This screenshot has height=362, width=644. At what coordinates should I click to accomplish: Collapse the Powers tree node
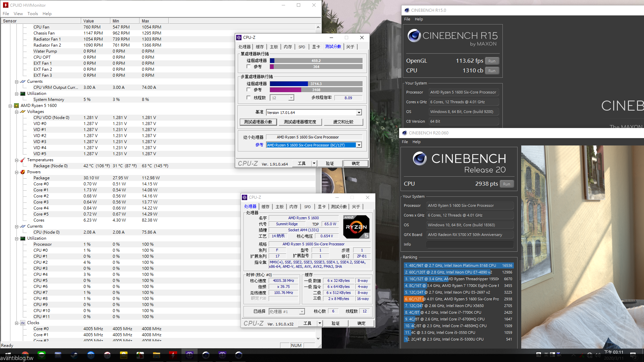click(x=16, y=172)
